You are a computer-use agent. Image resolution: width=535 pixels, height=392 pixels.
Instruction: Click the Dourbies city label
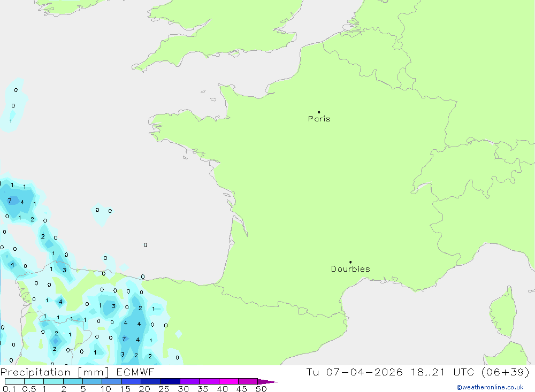tap(350, 269)
